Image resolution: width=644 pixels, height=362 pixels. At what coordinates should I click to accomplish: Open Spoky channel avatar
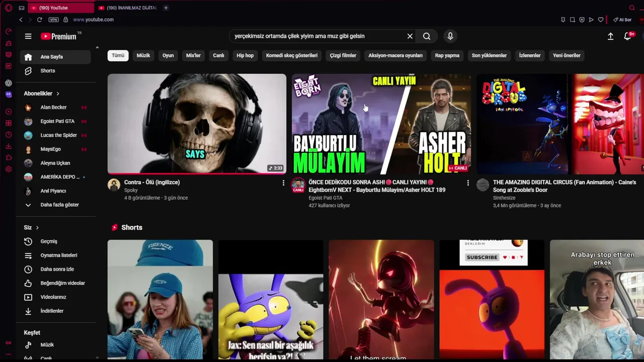[114, 185]
